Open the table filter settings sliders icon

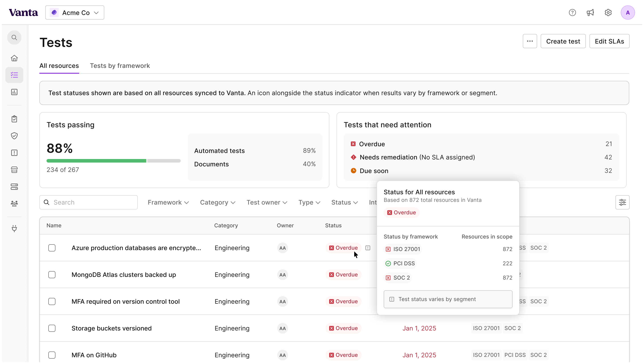pos(622,202)
